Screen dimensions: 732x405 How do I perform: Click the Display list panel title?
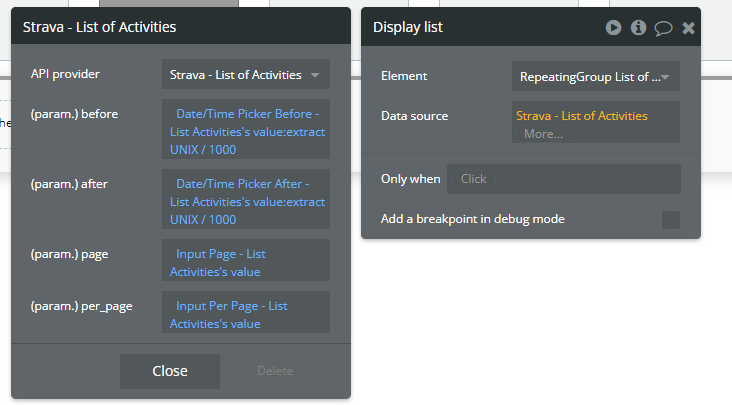tap(408, 27)
